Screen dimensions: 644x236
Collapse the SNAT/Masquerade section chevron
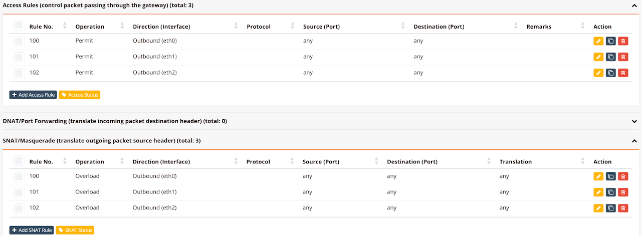click(634, 141)
